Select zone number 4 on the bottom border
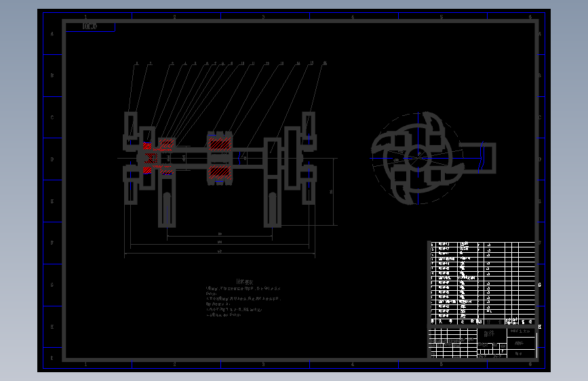This screenshot has height=381, width=588. click(353, 364)
